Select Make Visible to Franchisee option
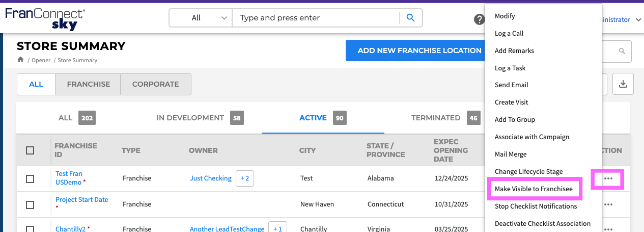This screenshot has width=644, height=232. click(534, 189)
